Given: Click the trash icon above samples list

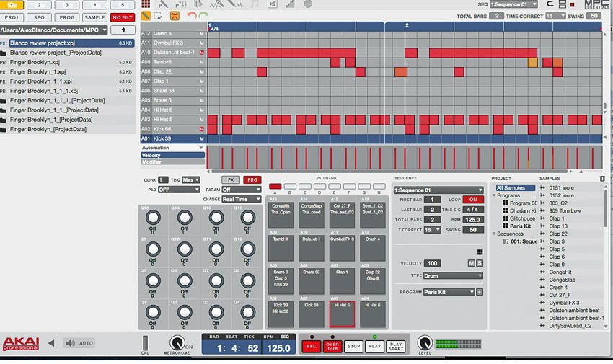Looking at the screenshot, I should 602,178.
